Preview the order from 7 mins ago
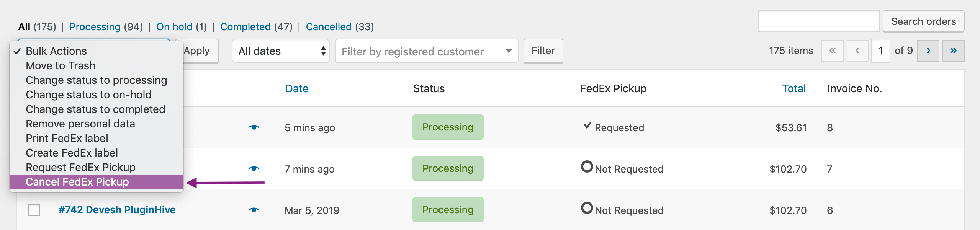This screenshot has width=980, height=230. point(254,169)
